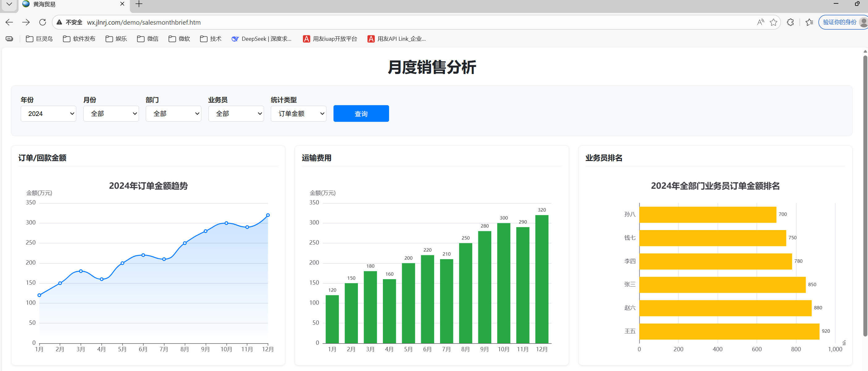The height and width of the screenshot is (371, 868).
Task: Open the 年份 2024 dropdown
Action: click(48, 113)
